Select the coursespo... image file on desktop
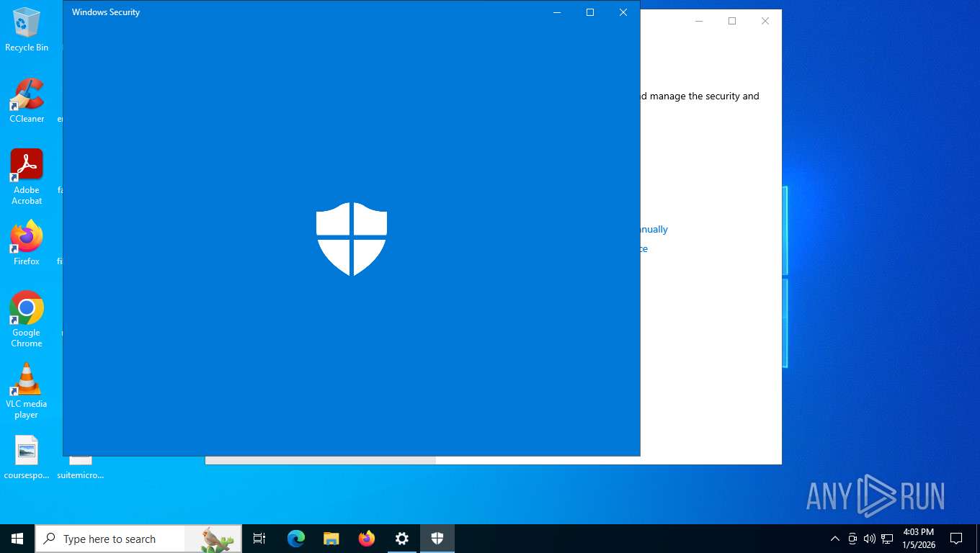The height and width of the screenshot is (553, 980). click(x=27, y=458)
